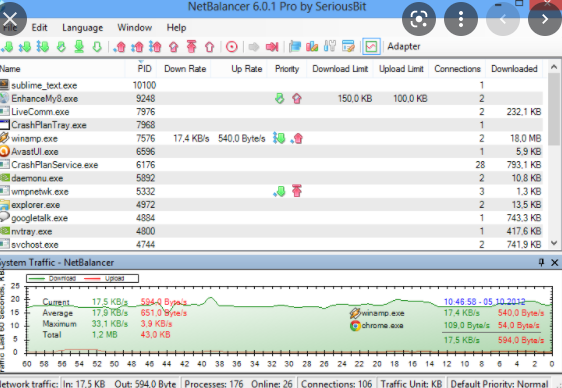Viewport: 562px width, 388px height.
Task: Click the image search lens overlay button
Action: (x=419, y=19)
